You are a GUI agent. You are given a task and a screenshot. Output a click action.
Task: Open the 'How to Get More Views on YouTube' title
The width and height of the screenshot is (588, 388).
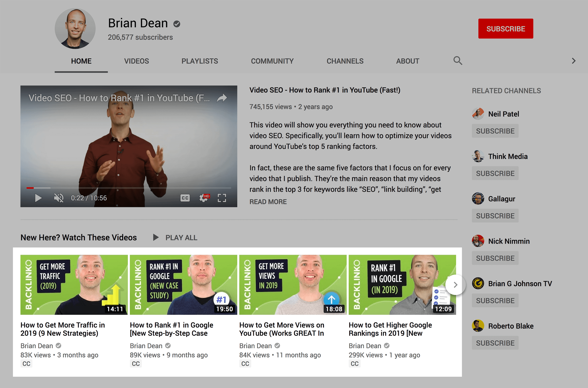282,329
